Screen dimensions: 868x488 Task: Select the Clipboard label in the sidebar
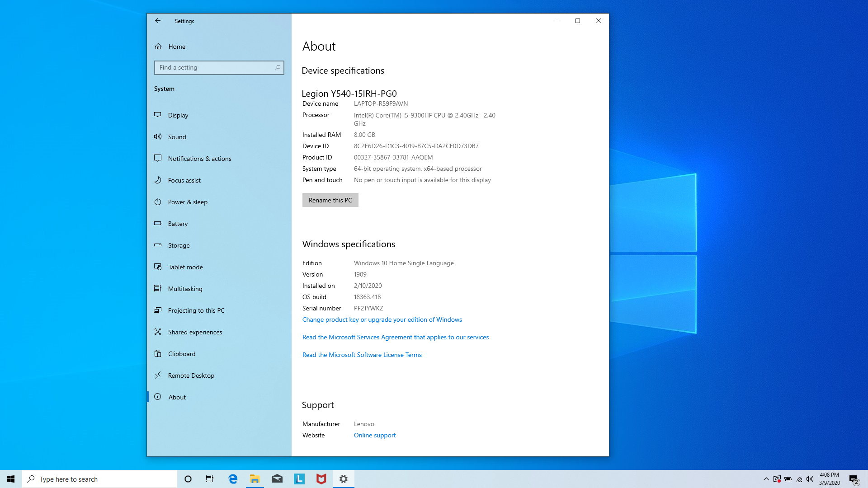182,354
